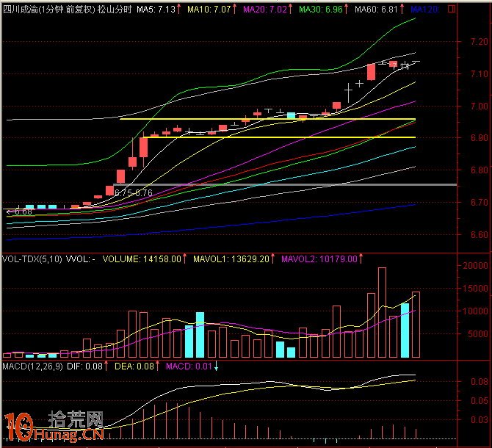Select the chart title 四川成渝(1分钟.前复权)
Viewport: 492px width, 448px height.
point(49,10)
